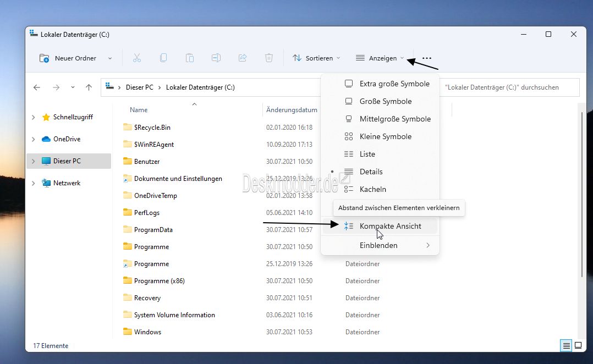Click the Dieser PC monitor icon in the sidebar
The image size is (593, 364).
46,161
